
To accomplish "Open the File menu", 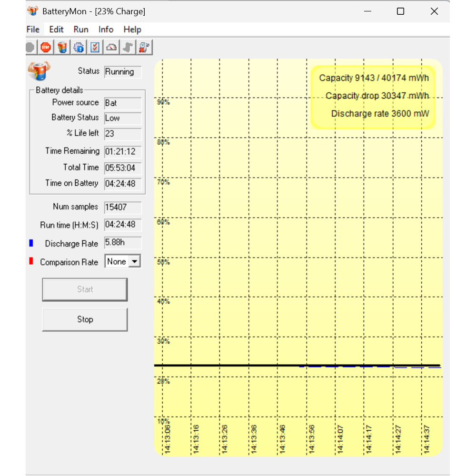I will 33,30.
